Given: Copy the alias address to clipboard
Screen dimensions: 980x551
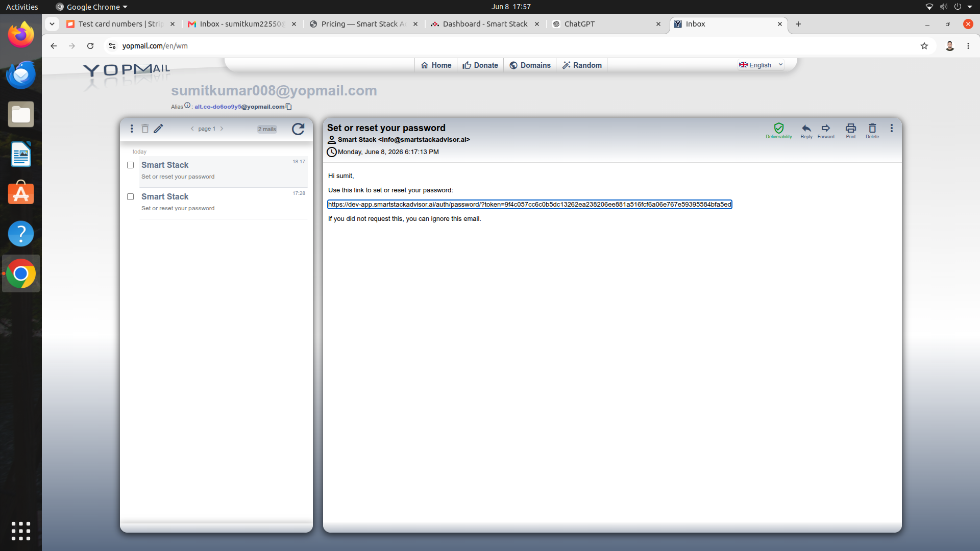Looking at the screenshot, I should tap(289, 107).
